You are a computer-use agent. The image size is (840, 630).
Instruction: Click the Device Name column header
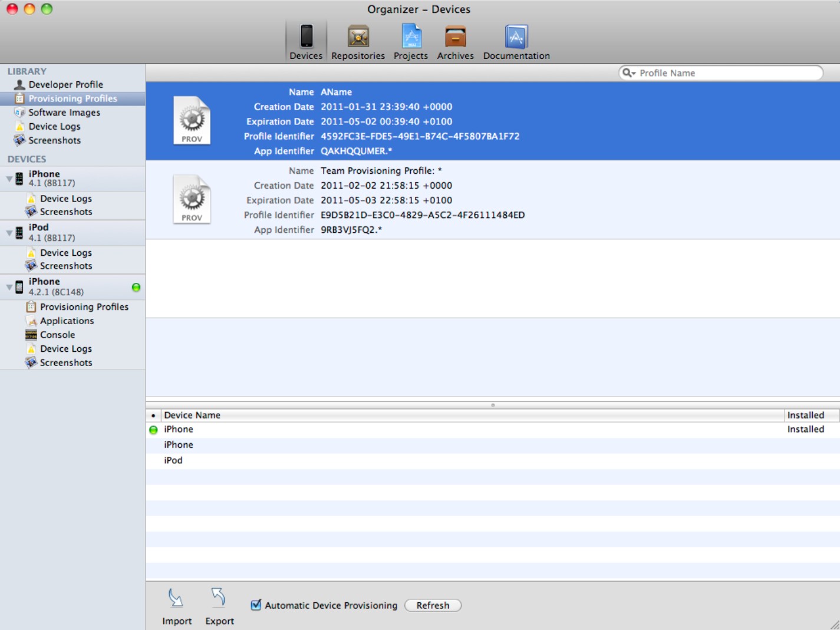pos(472,415)
